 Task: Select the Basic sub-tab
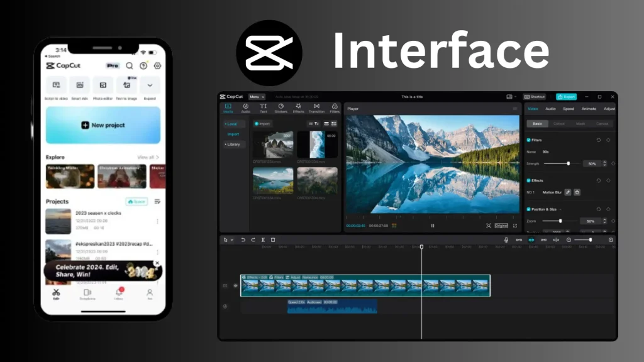tap(537, 124)
